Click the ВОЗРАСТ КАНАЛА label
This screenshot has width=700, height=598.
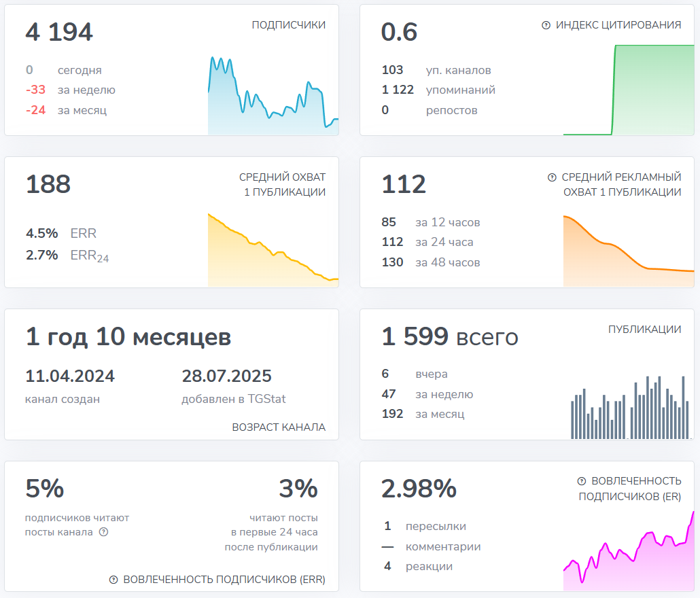[279, 427]
